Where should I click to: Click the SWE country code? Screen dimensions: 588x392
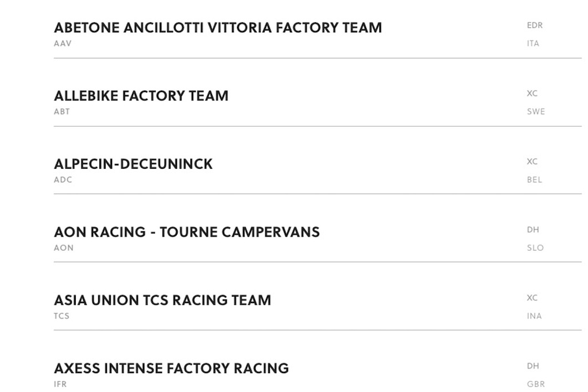click(536, 112)
